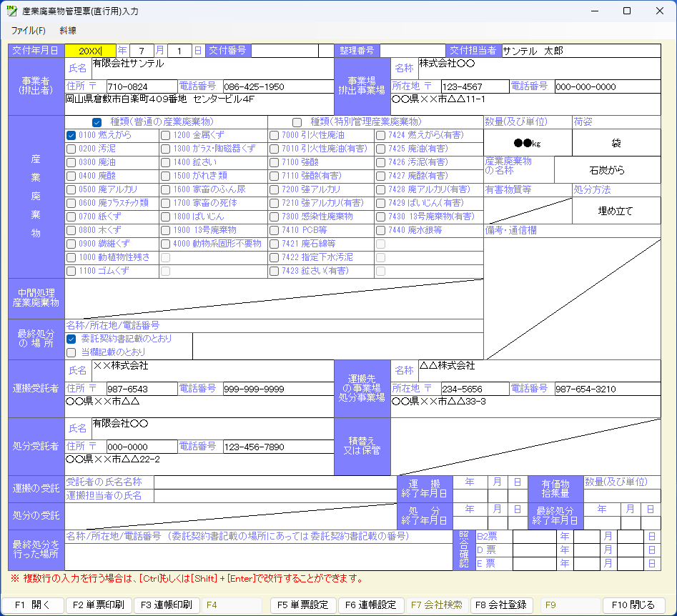Check the 0200 汚泥 checkbox
Viewport: 677px width, 616px height.
tap(71, 149)
